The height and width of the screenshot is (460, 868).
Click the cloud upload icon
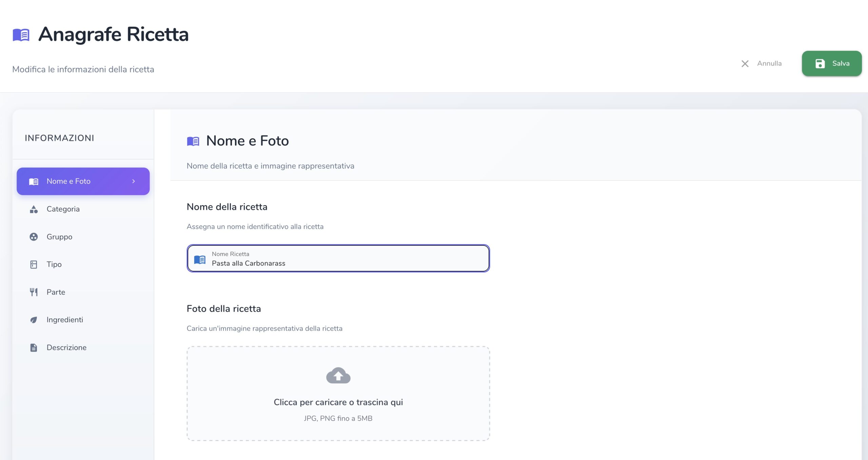point(338,375)
